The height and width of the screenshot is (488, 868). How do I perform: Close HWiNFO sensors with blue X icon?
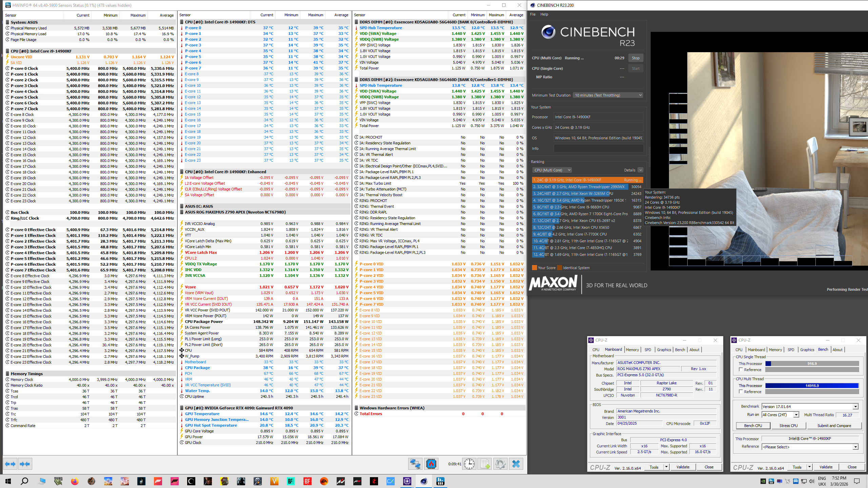point(516,464)
